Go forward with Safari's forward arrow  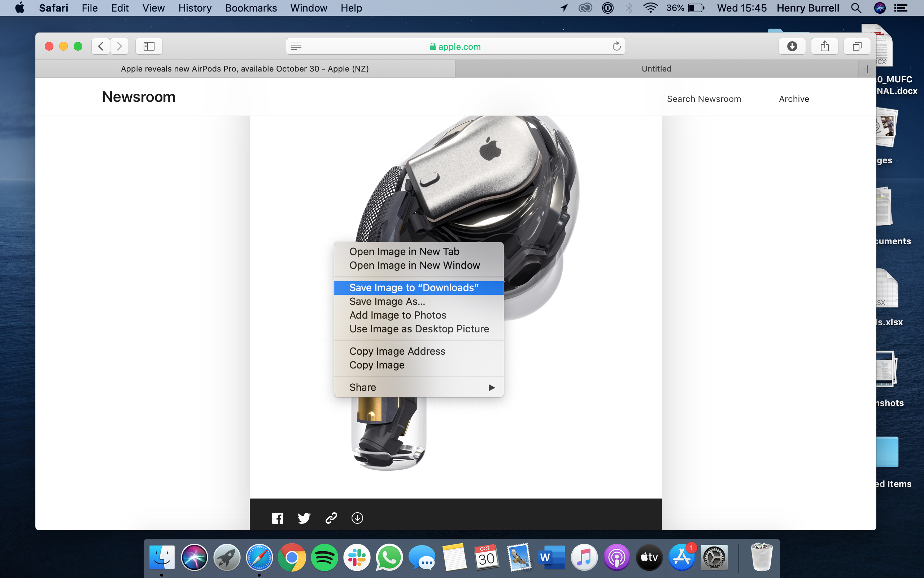[119, 46]
